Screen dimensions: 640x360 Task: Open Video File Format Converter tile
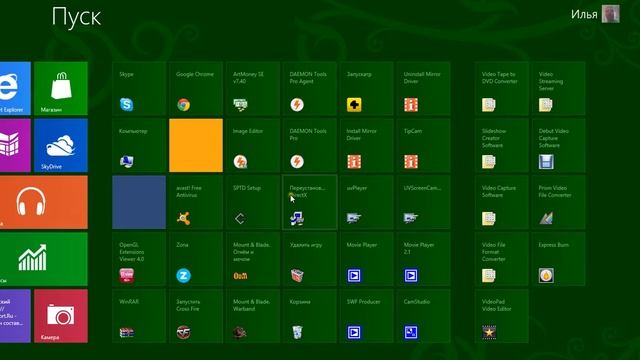502,259
